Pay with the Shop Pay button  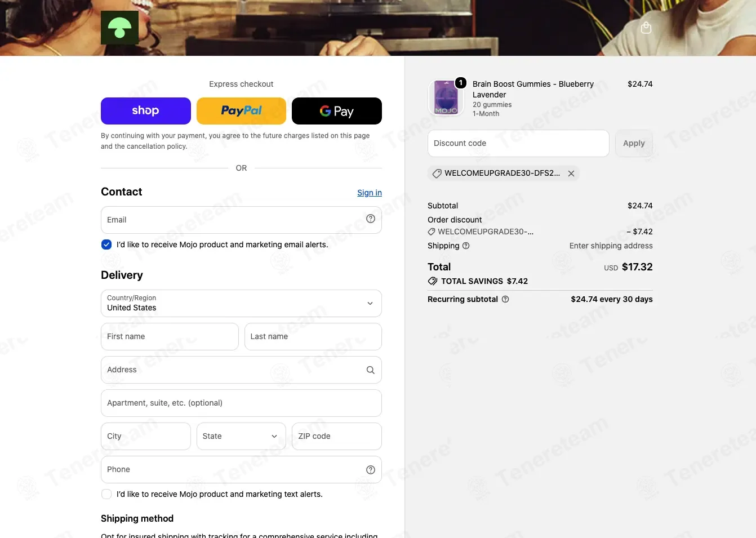[146, 111]
